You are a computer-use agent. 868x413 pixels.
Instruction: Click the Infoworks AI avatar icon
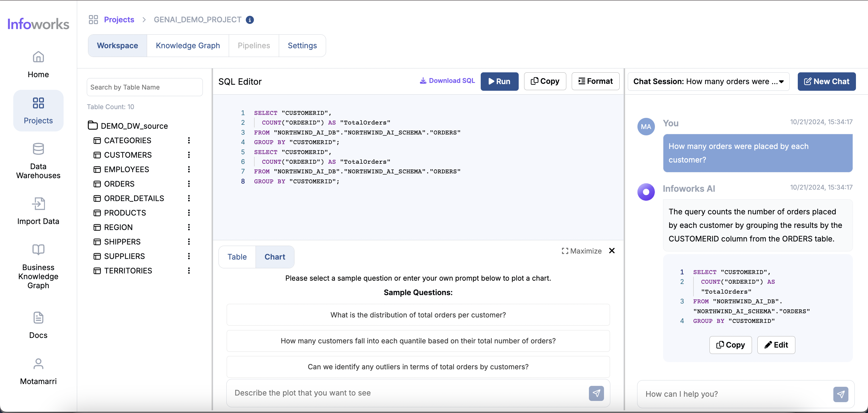click(646, 192)
